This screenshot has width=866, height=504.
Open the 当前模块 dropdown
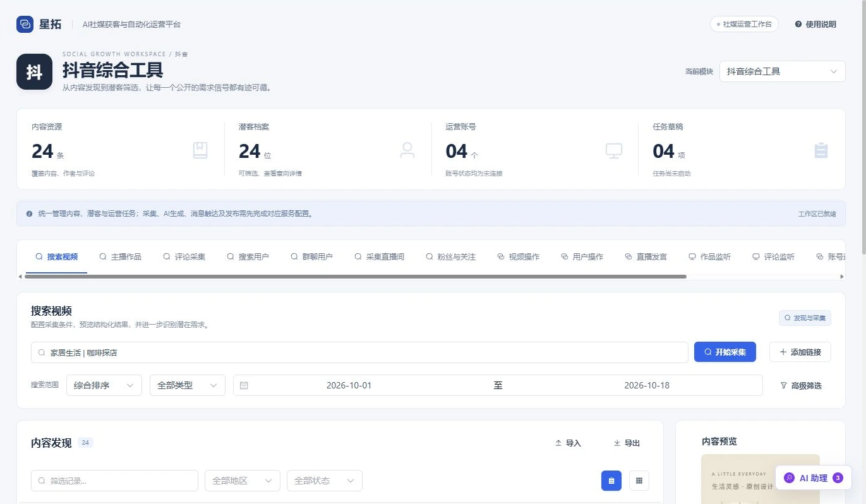point(782,71)
